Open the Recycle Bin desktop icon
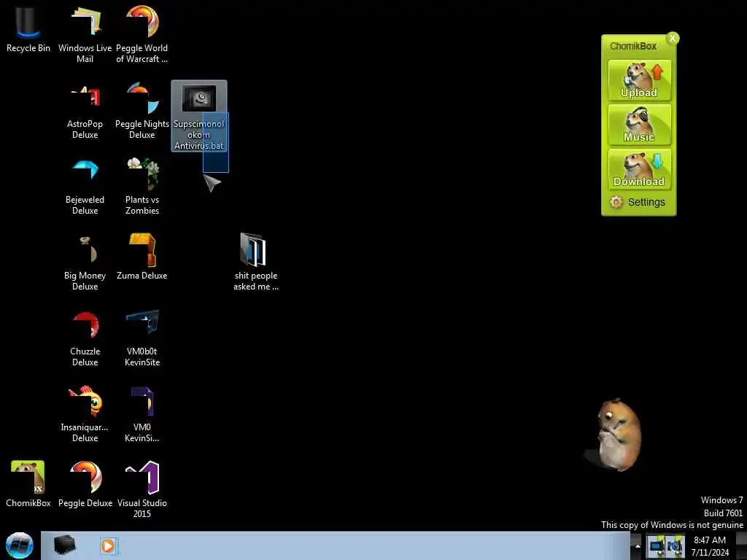Screen dimensions: 747x560 (28, 28)
